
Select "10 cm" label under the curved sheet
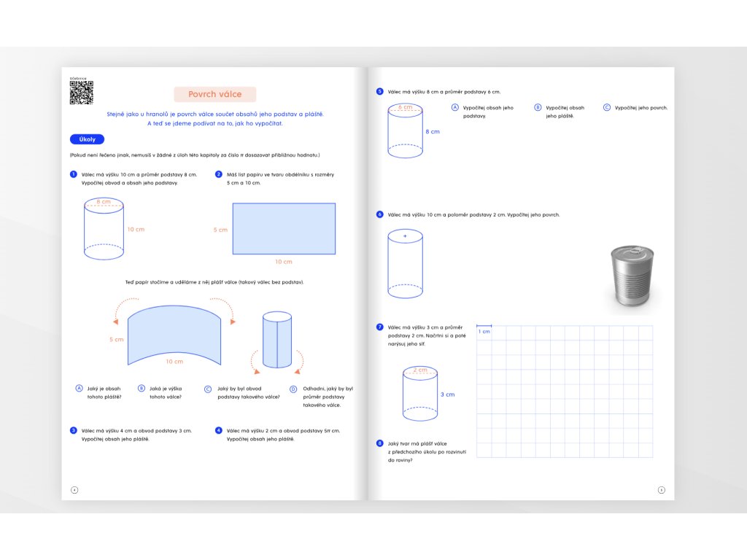174,362
